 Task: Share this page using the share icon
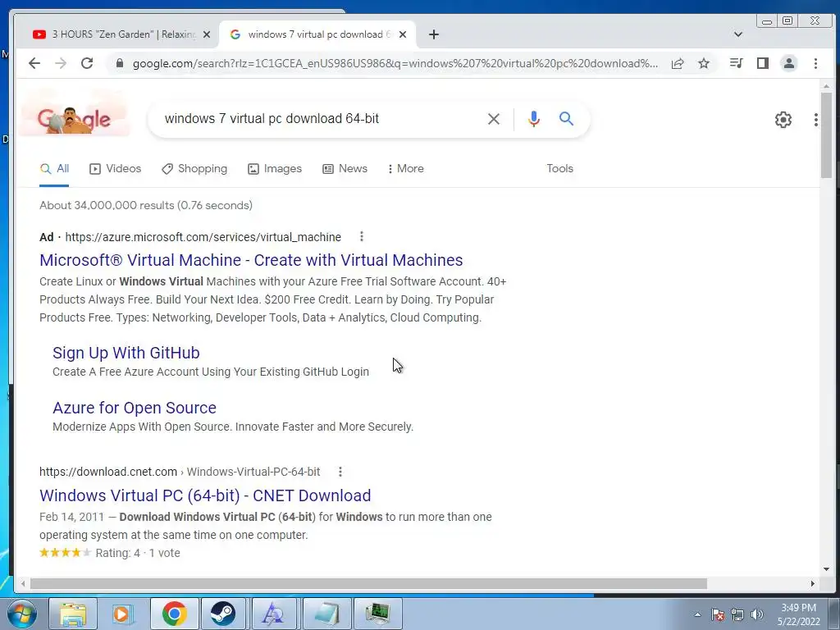678,63
